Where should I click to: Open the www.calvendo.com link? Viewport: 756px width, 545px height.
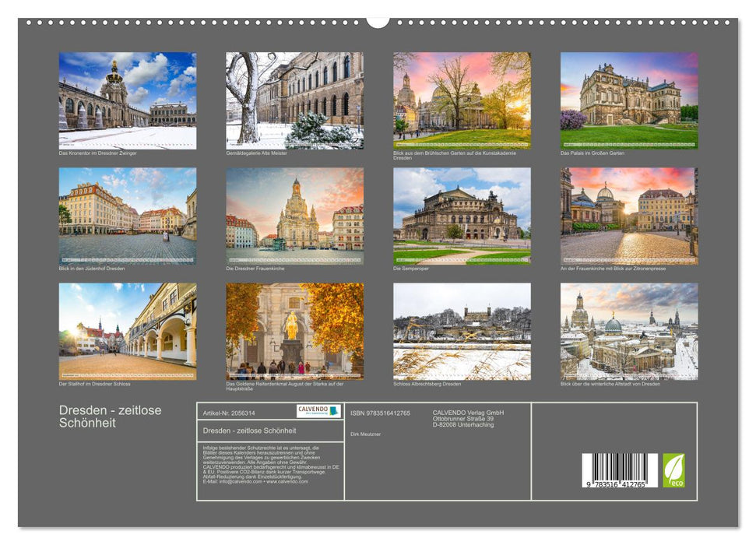tap(287, 483)
